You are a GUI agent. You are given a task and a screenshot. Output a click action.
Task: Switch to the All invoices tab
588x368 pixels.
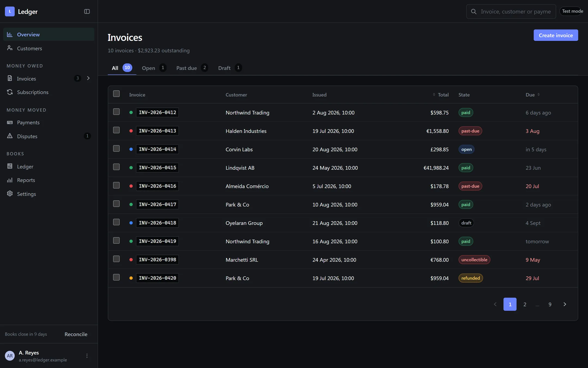tap(122, 68)
